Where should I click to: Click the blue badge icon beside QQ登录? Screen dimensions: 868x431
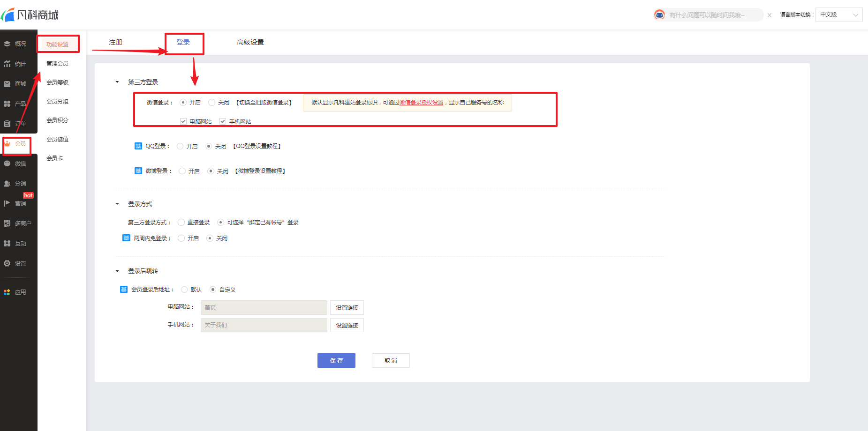138,146
